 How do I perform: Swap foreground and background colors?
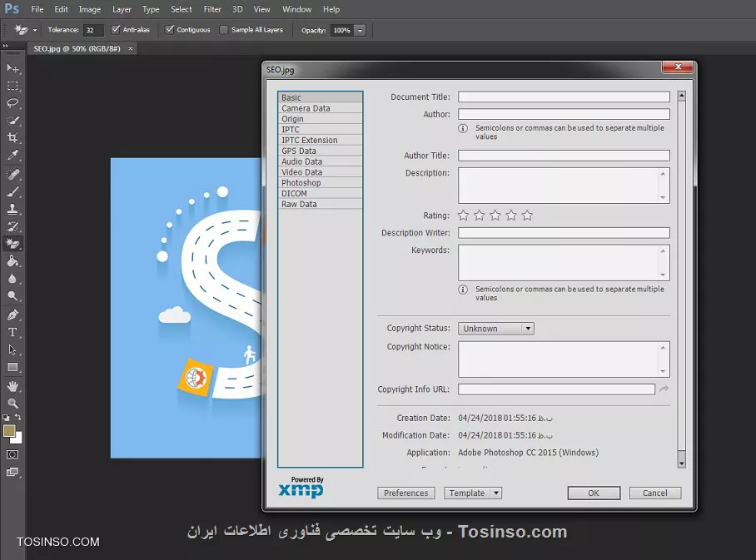pos(17,417)
